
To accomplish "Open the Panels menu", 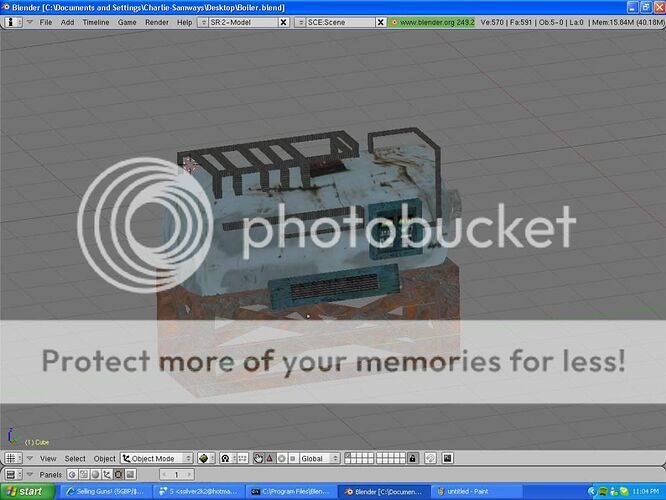I will pyautogui.click(x=50, y=475).
